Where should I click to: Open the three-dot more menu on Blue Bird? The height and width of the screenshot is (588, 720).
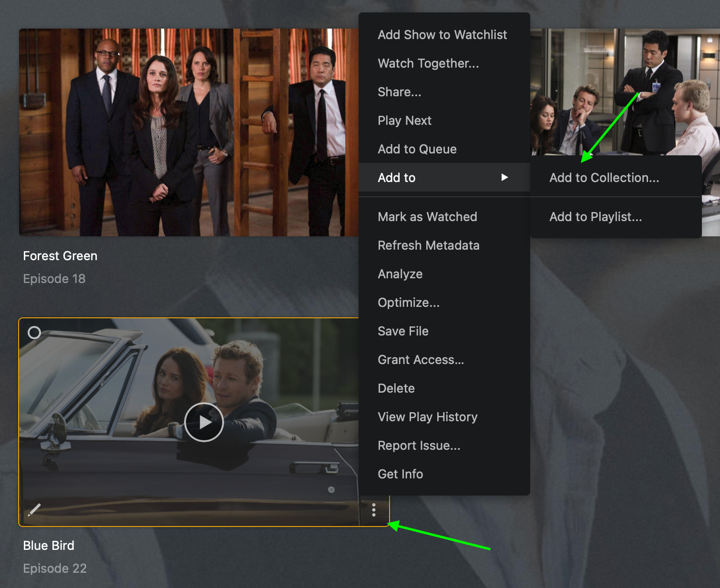pos(374,510)
